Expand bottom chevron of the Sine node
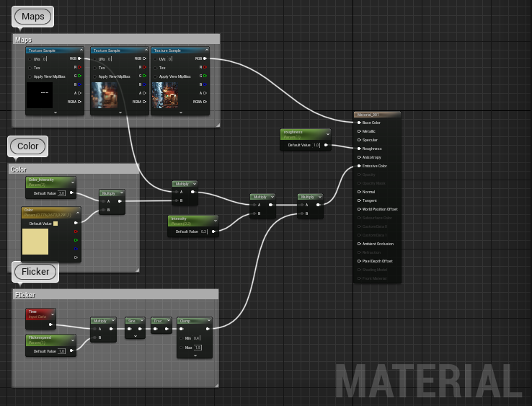 136,336
